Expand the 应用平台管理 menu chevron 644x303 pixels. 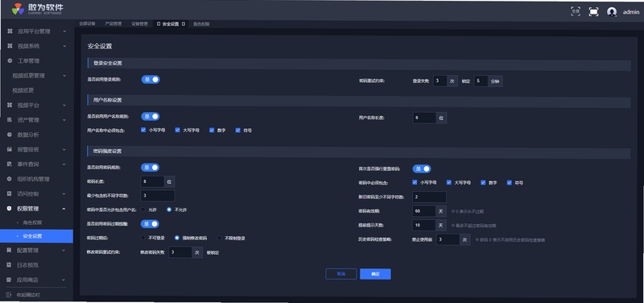click(64, 31)
